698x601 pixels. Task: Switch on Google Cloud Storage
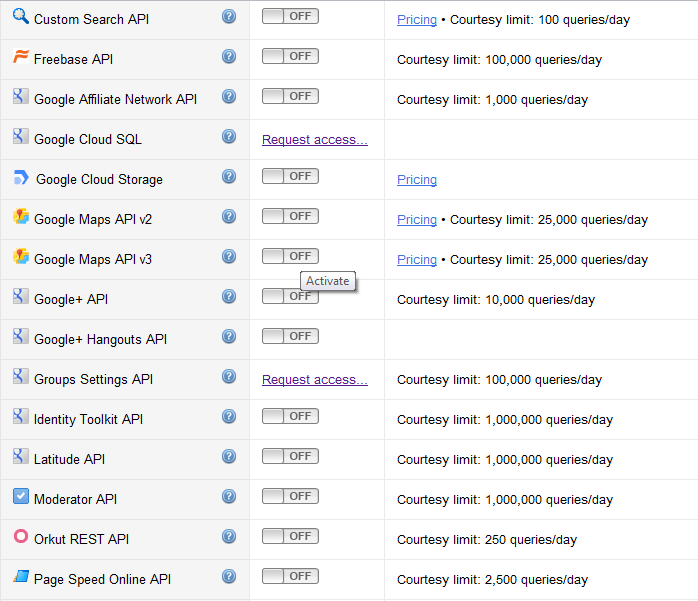coord(290,176)
